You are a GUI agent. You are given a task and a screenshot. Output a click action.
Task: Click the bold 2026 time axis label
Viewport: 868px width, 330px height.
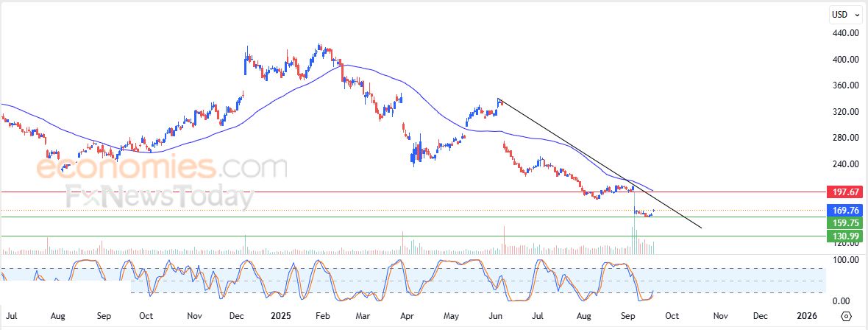coord(806,316)
